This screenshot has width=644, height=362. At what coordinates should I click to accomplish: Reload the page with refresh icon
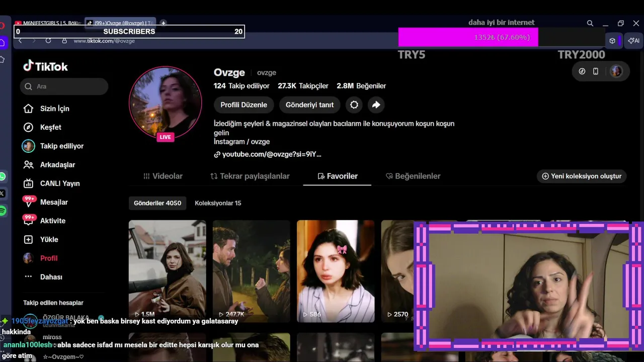[48, 41]
